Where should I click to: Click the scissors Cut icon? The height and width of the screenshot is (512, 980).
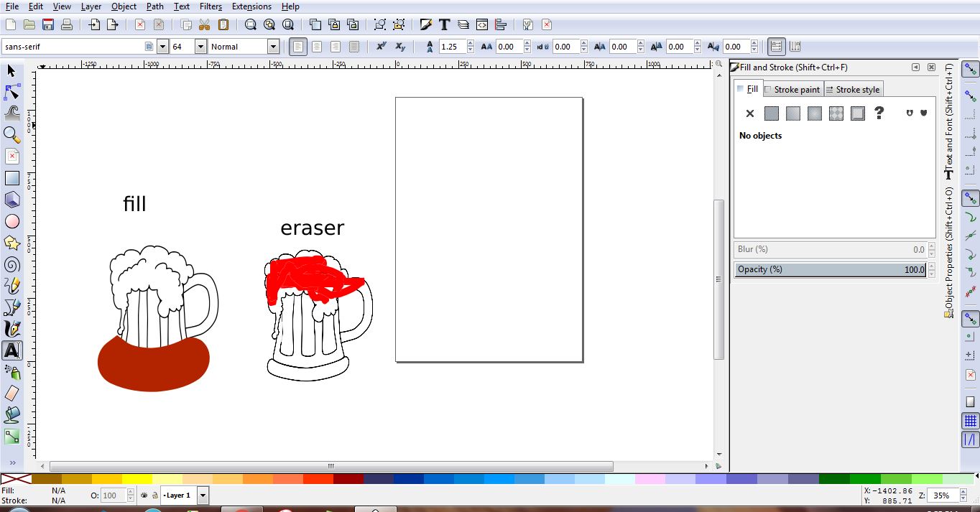coord(204,24)
